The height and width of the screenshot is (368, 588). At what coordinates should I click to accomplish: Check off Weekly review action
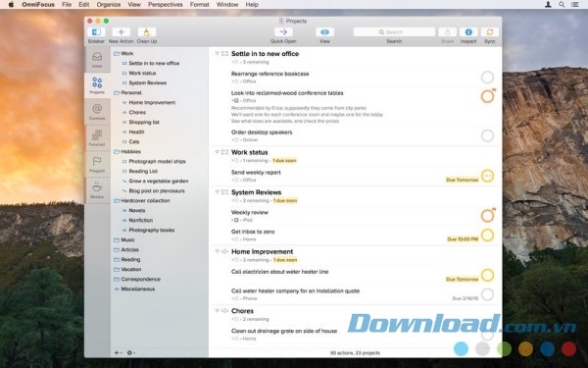[487, 216]
